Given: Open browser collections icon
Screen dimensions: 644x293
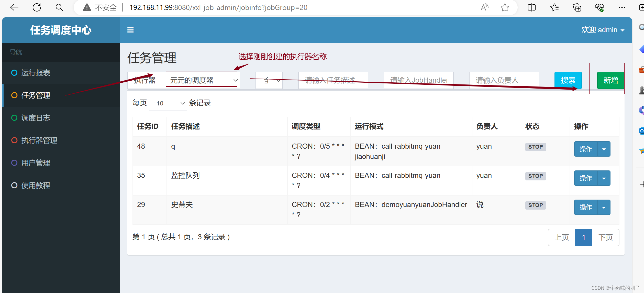Looking at the screenshot, I should [577, 7].
